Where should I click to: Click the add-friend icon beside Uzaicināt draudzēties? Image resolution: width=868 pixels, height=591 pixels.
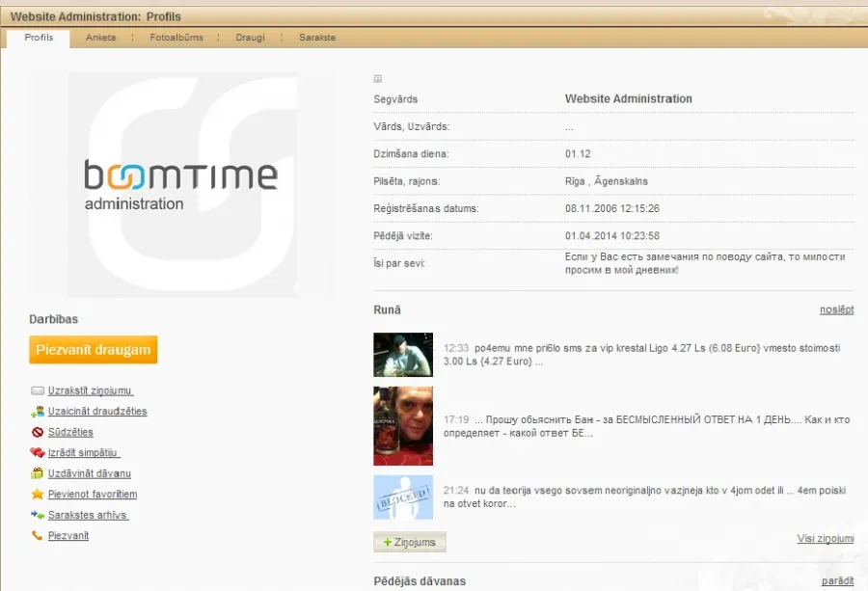click(37, 411)
